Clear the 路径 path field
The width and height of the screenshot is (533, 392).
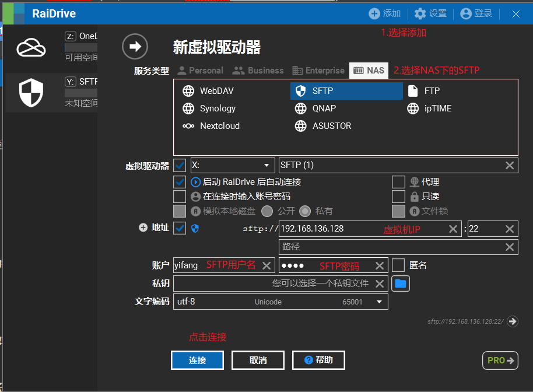click(x=510, y=247)
